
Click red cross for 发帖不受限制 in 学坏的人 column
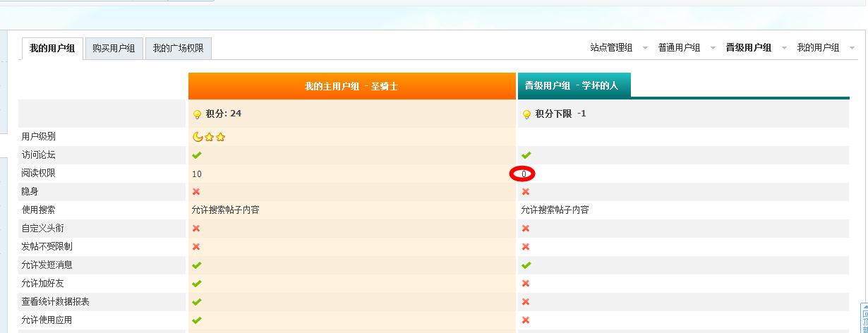[526, 247]
